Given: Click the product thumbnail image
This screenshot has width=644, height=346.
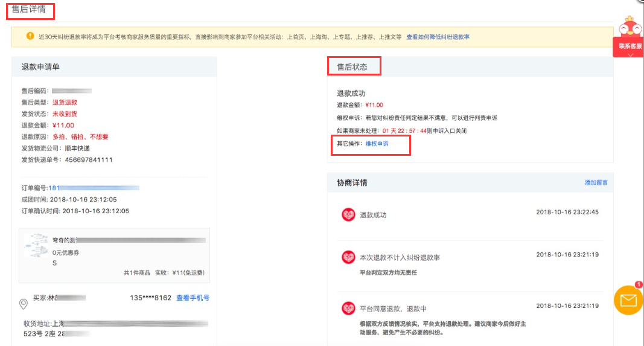Looking at the screenshot, I should 36,245.
